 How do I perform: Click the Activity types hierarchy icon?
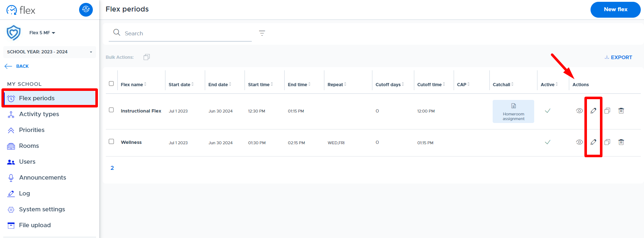tap(11, 114)
